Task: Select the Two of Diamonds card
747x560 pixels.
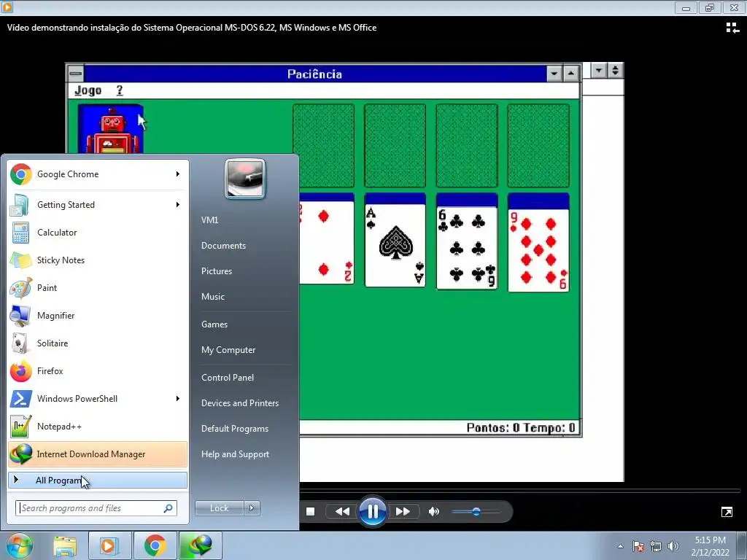Action: [x=327, y=243]
